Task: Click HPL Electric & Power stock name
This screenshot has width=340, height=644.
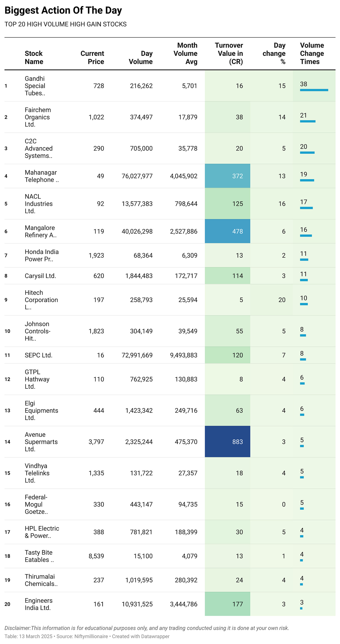Action: point(42,532)
